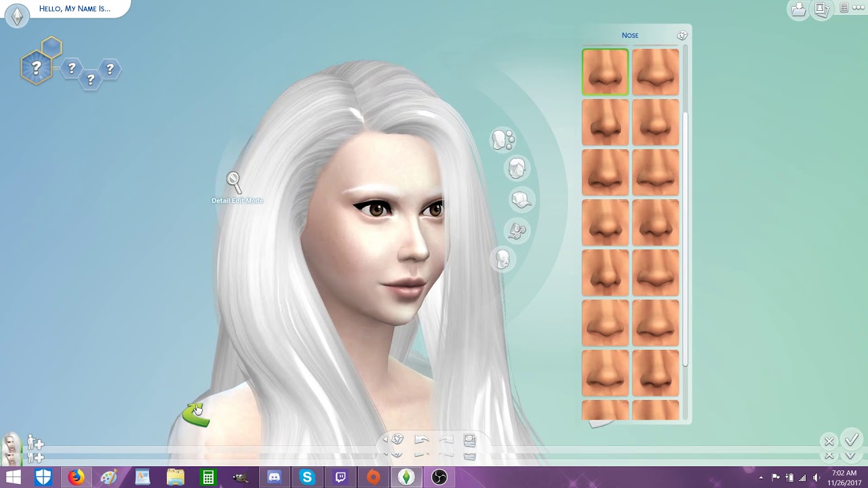
Task: Select the second nose preset in top row
Action: [655, 72]
